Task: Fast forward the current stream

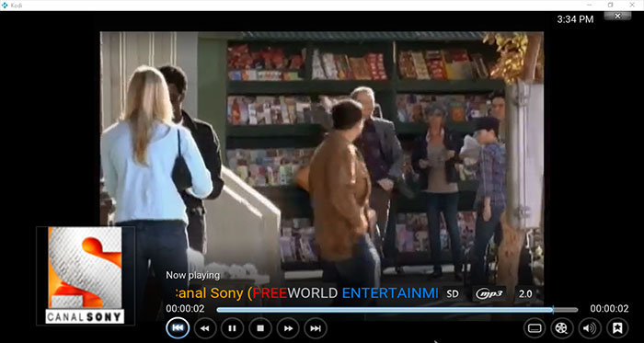Action: point(288,328)
